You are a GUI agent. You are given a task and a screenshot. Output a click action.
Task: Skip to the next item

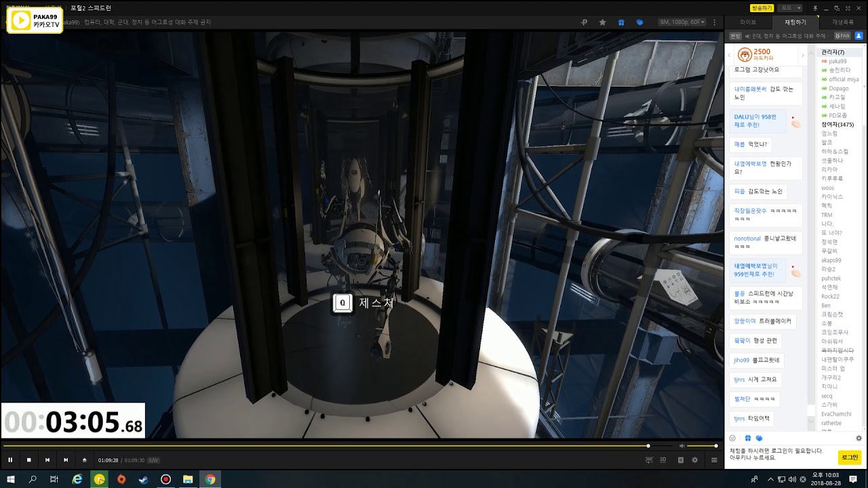coord(66,460)
